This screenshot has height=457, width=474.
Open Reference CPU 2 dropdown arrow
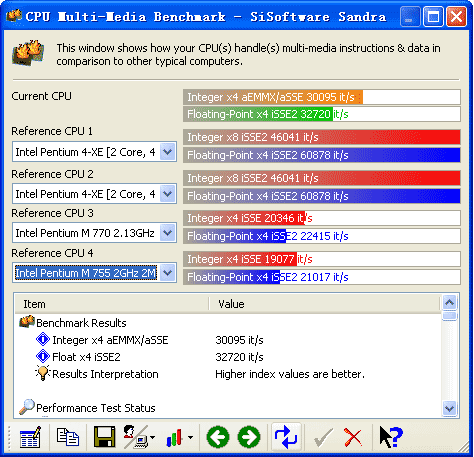pos(167,193)
